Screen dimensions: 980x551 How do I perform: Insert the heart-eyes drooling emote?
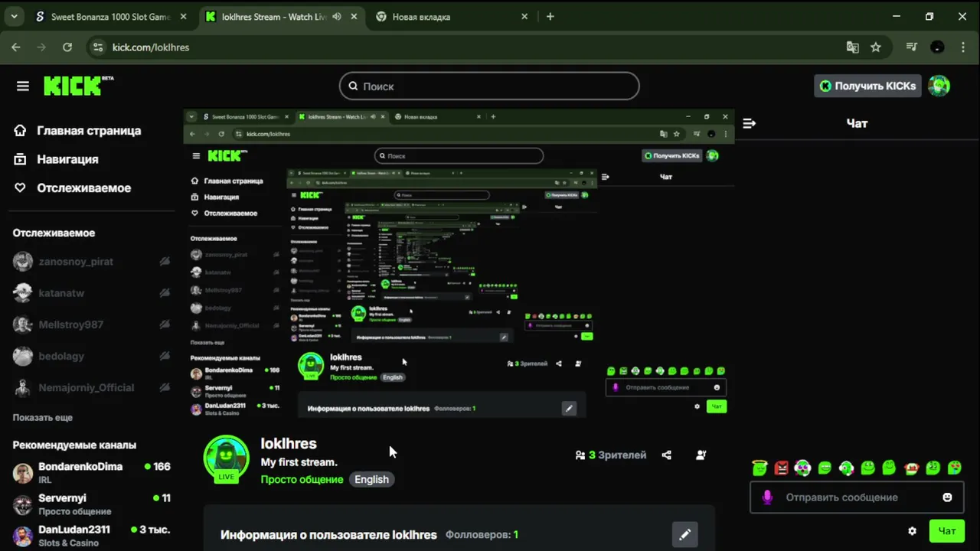coord(955,468)
